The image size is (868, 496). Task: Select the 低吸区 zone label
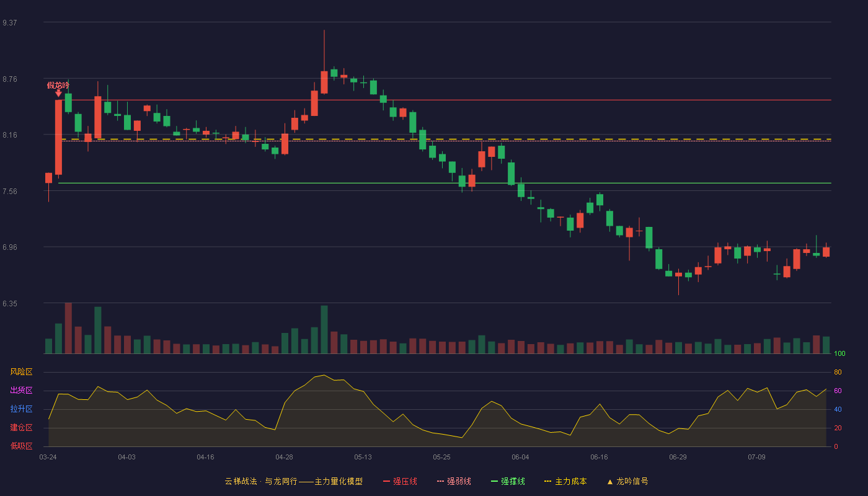click(x=21, y=446)
